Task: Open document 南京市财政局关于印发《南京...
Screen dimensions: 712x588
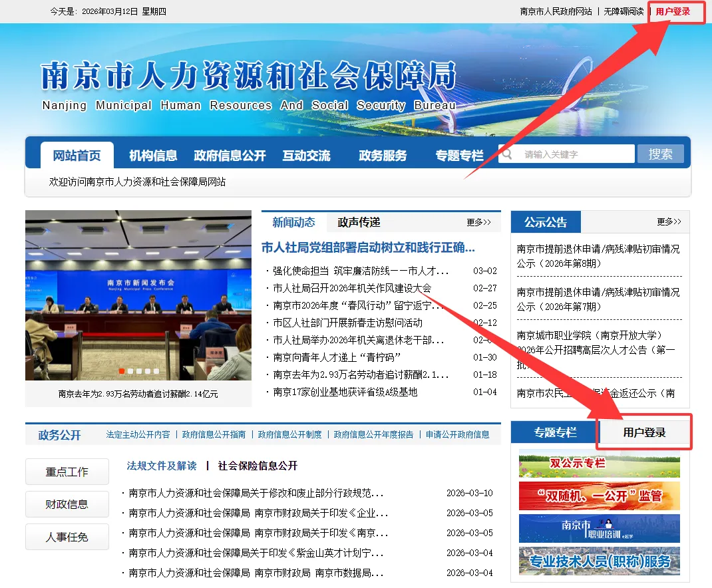Action: (x=258, y=533)
